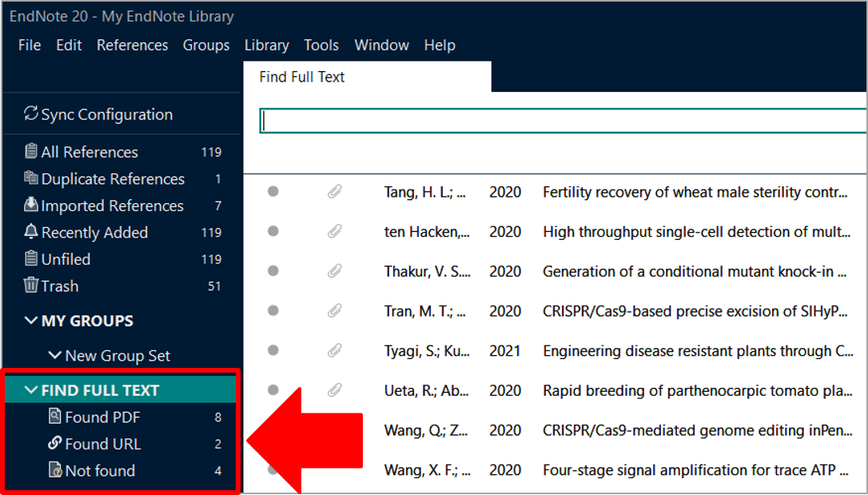Toggle read status dot for Ueta reference
This screenshot has height=495, width=868.
point(273,390)
